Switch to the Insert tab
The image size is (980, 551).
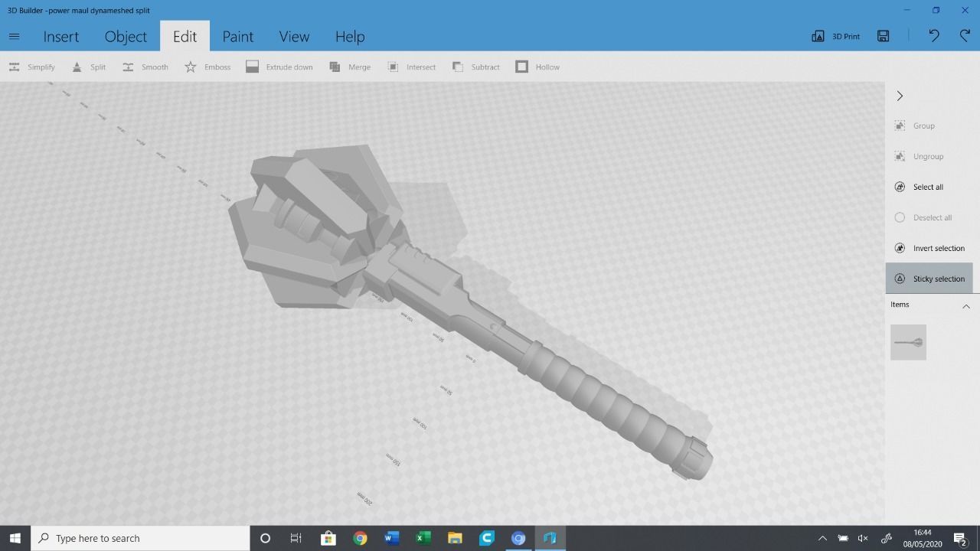pos(61,37)
